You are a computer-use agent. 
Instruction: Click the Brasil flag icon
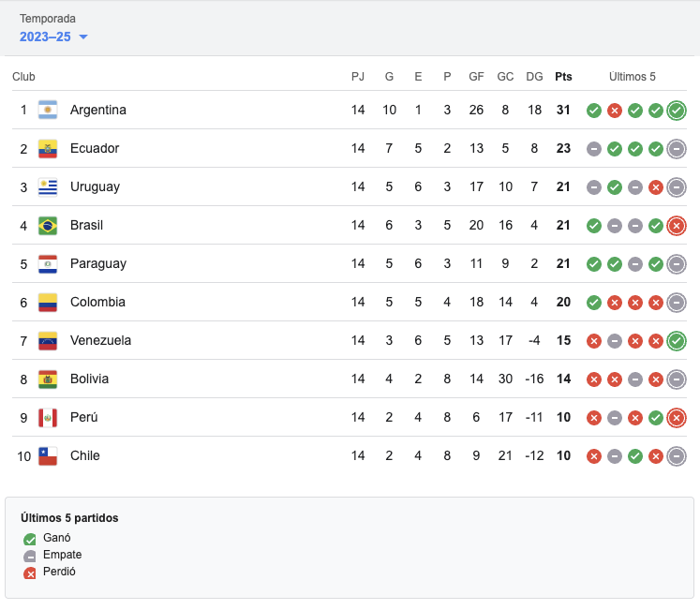[48, 225]
